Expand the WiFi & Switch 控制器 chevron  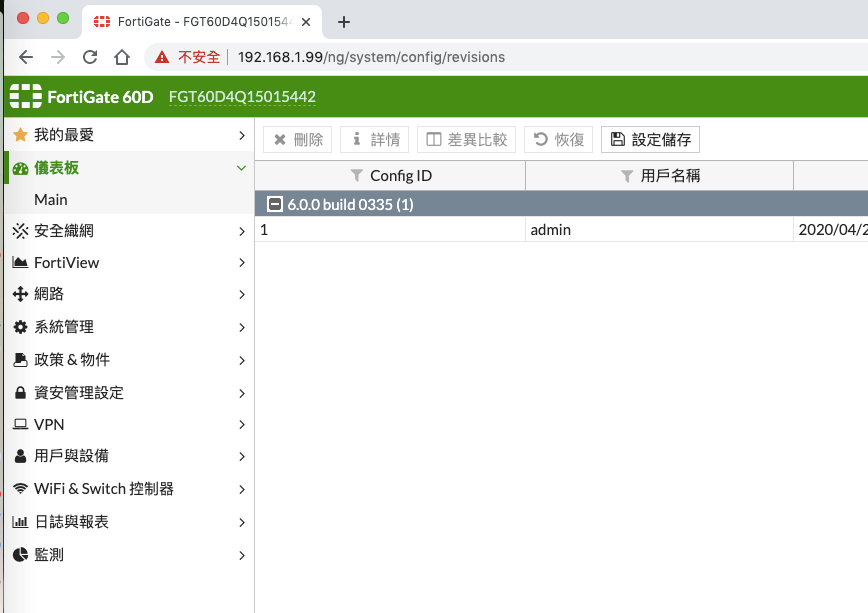tap(241, 490)
